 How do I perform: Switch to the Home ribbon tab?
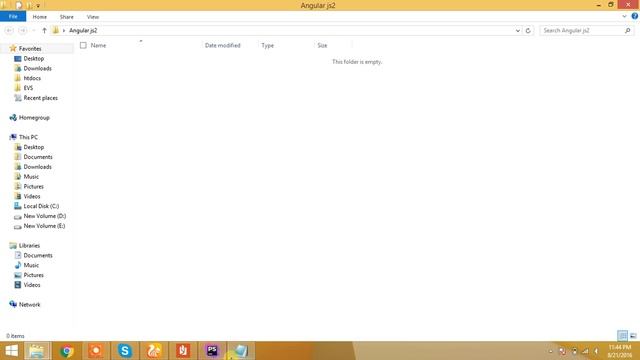point(40,17)
